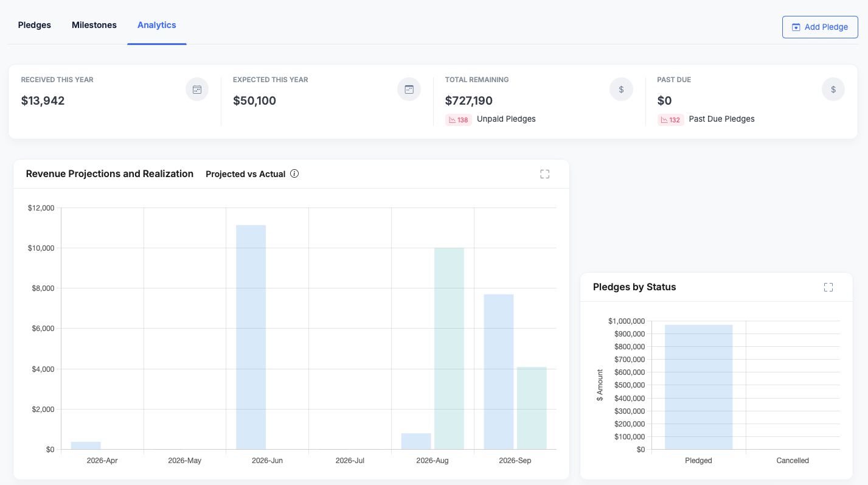This screenshot has height=485, width=868.
Task: Open the Projected vs Actual info icon
Action: click(294, 174)
